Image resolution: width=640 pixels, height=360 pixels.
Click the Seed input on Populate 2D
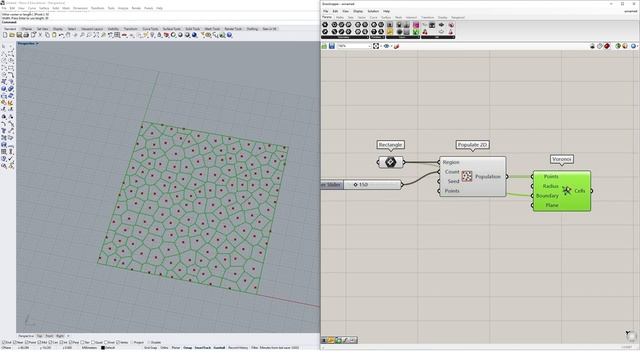tap(453, 181)
